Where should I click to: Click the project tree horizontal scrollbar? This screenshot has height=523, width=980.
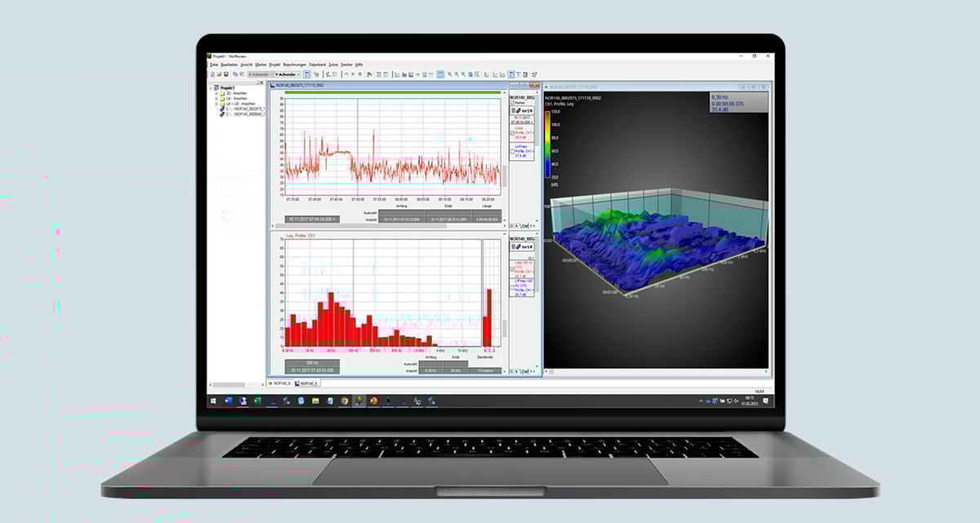[229, 384]
